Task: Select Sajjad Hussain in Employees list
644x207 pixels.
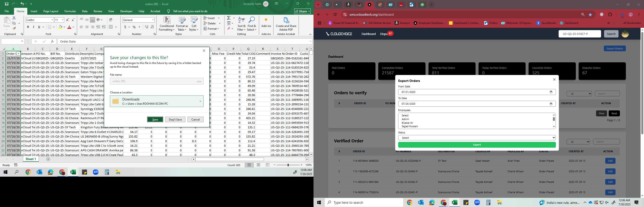Action: coord(410,126)
